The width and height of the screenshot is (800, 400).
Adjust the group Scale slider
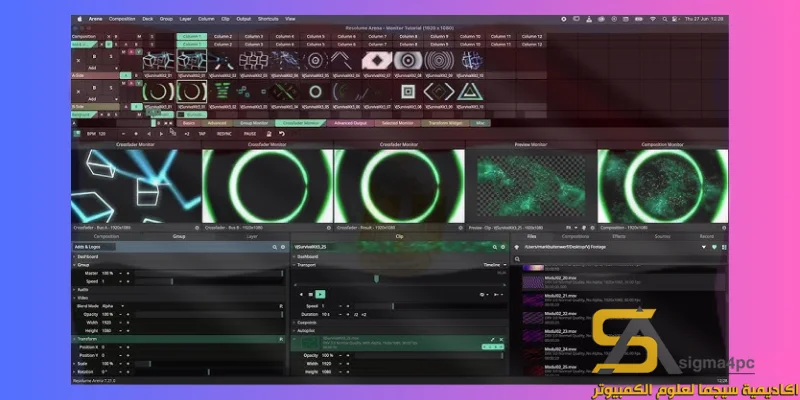(209, 364)
